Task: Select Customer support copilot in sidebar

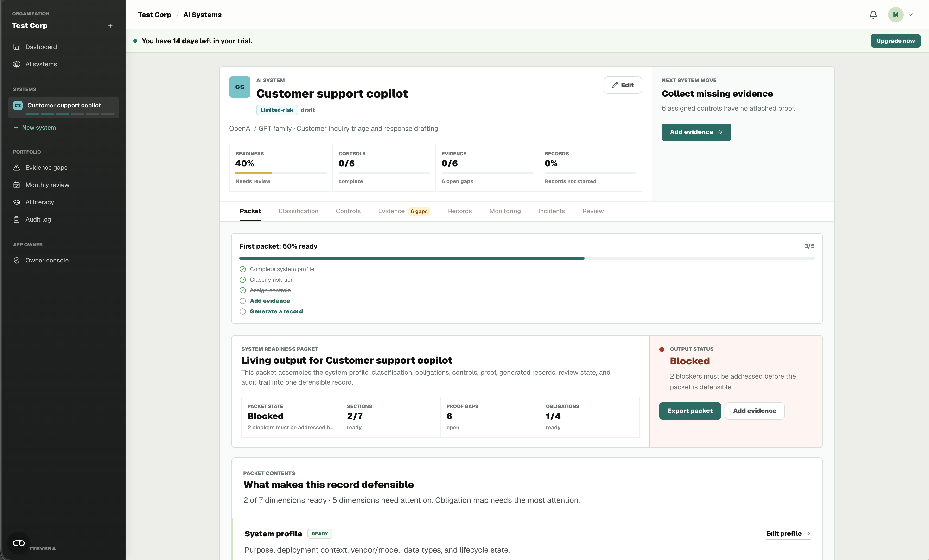Action: 64,107
